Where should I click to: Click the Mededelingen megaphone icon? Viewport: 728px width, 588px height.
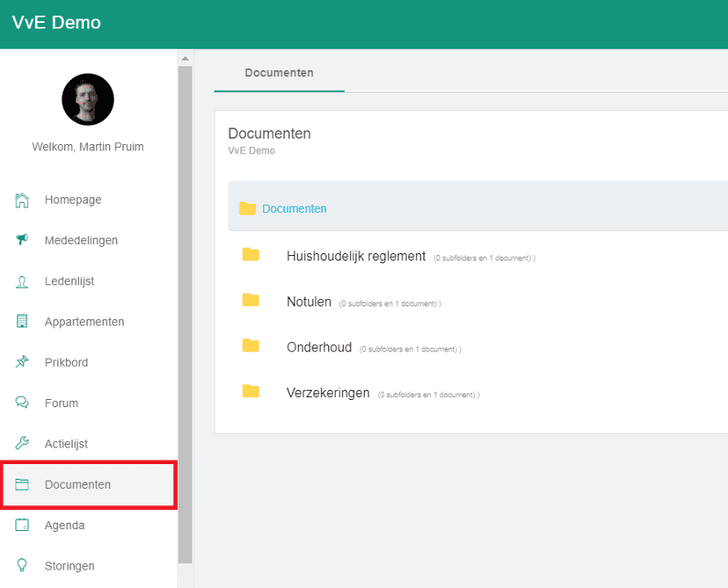pos(22,240)
